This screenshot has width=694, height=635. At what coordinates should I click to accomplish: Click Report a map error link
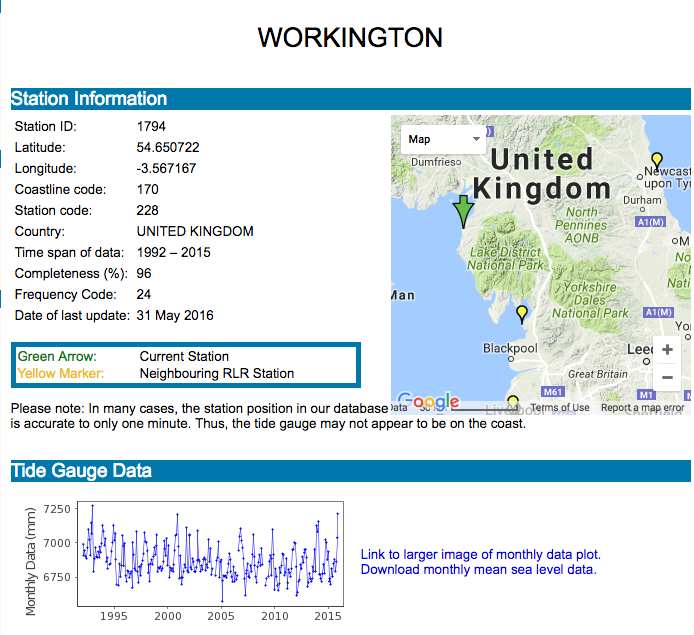[x=643, y=408]
